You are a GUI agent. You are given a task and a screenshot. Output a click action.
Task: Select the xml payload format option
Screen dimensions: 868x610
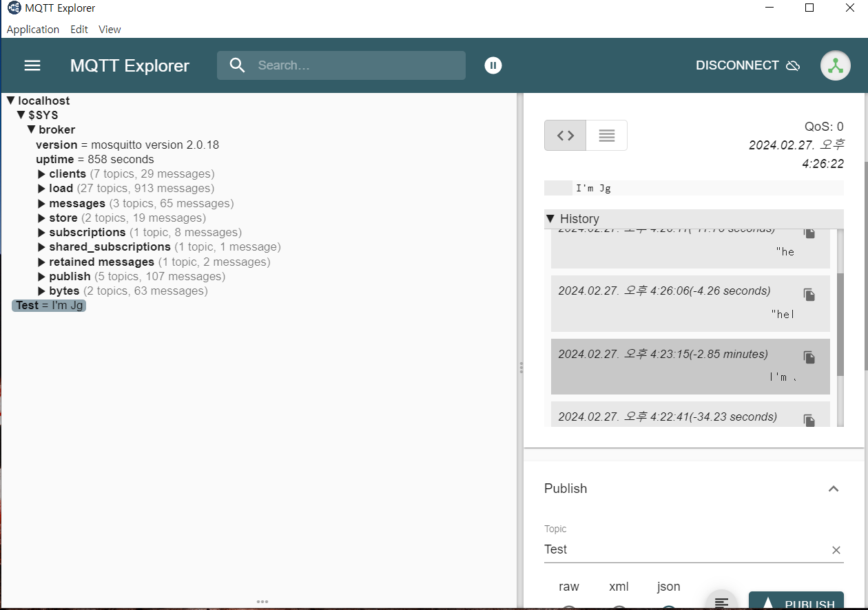(619, 596)
